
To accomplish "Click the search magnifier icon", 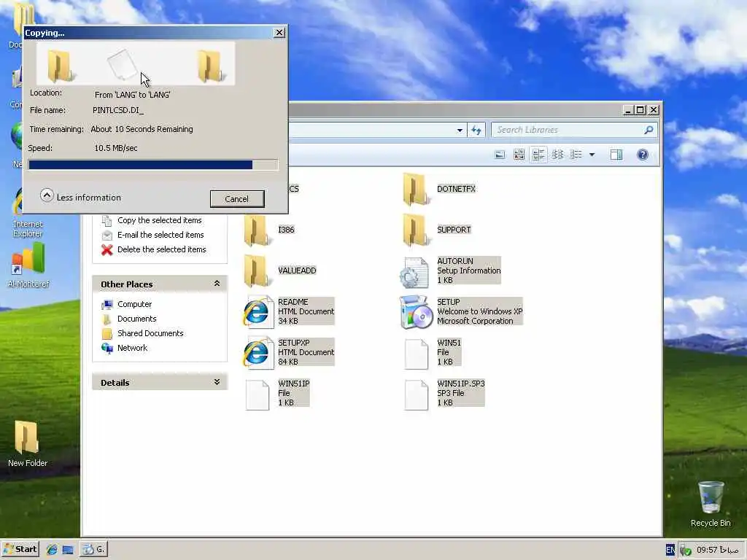I will click(x=649, y=130).
